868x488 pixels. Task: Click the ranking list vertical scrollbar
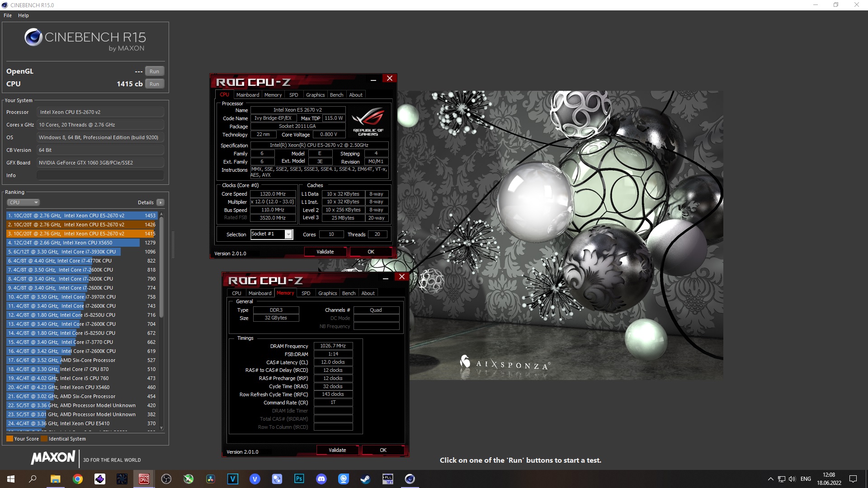pos(161,267)
